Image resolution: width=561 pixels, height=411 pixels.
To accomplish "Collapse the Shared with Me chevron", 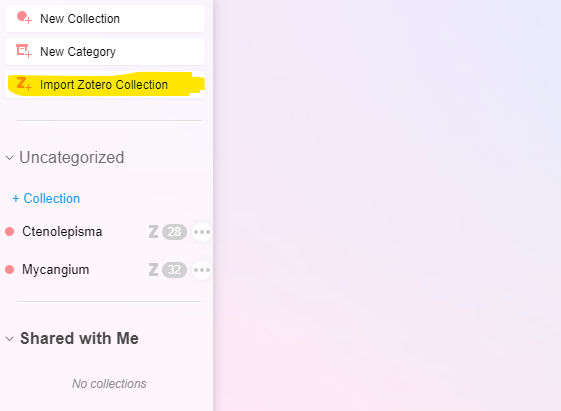I will 10,339.
